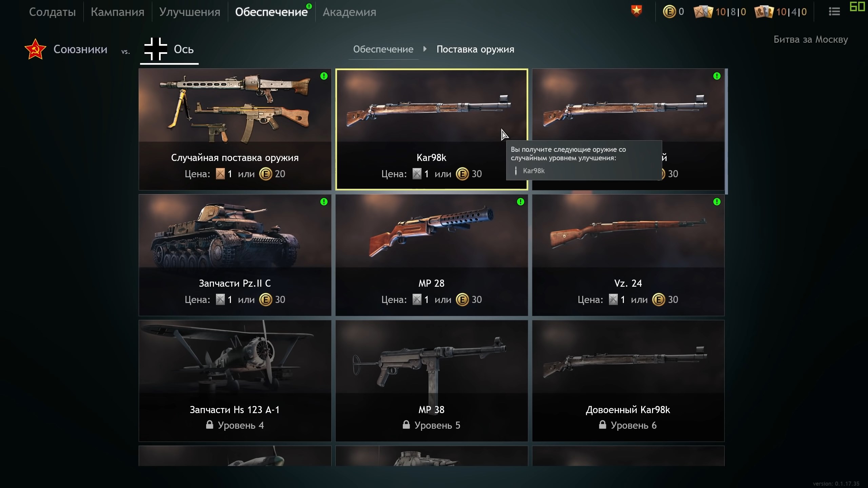
Task: Select the locked MP 38 card
Action: pos(432,381)
